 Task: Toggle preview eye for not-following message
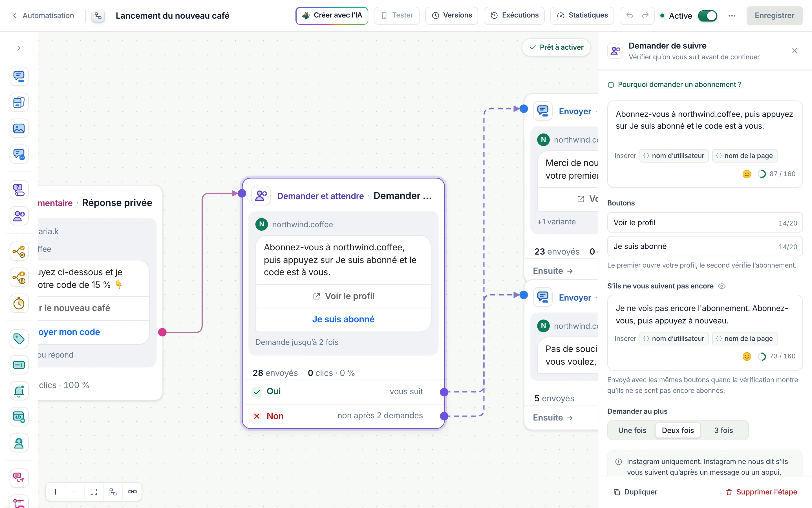(x=722, y=286)
